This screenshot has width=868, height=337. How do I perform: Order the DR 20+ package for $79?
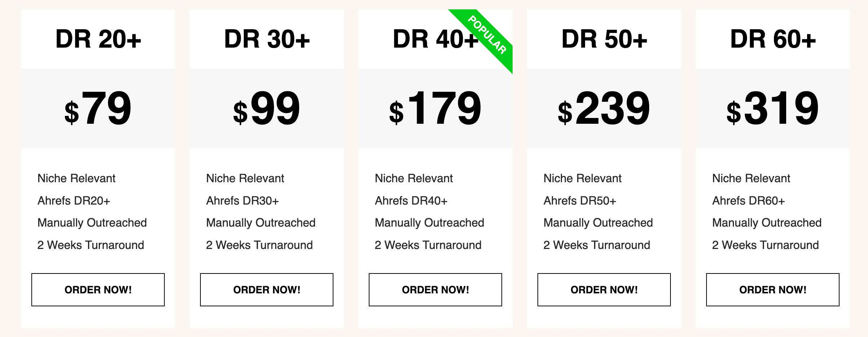pyautogui.click(x=98, y=290)
